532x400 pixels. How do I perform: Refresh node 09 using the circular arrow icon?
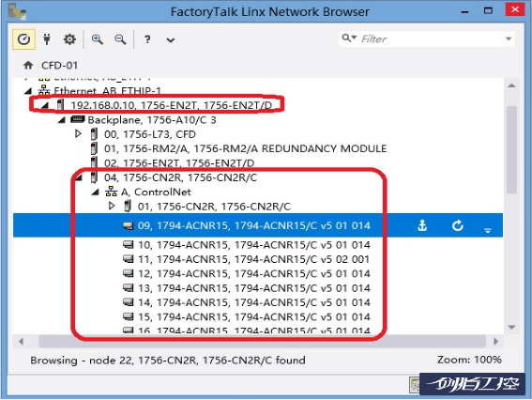[x=457, y=225]
